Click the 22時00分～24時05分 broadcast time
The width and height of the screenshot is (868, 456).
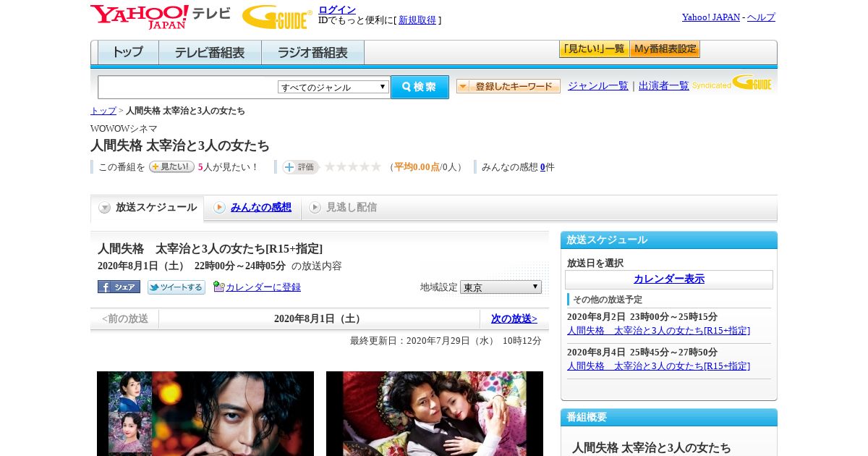(x=240, y=266)
